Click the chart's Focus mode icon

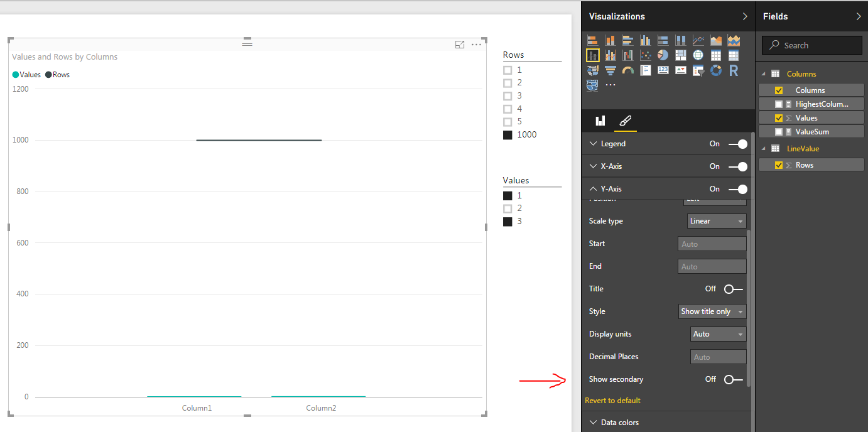(x=460, y=45)
